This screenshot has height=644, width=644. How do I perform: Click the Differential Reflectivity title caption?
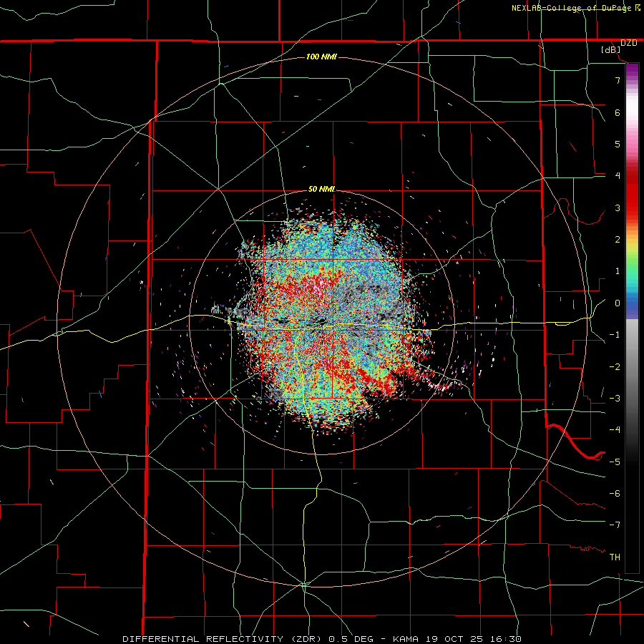(x=322, y=639)
